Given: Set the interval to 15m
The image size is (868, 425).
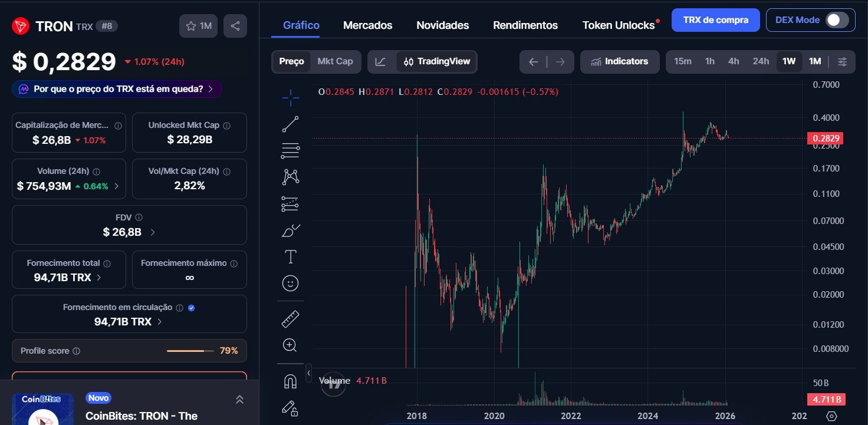Looking at the screenshot, I should tap(683, 61).
